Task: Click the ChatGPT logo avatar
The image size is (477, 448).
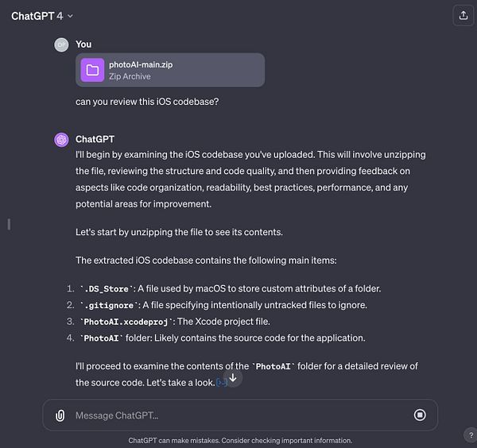Action: pyautogui.click(x=61, y=140)
